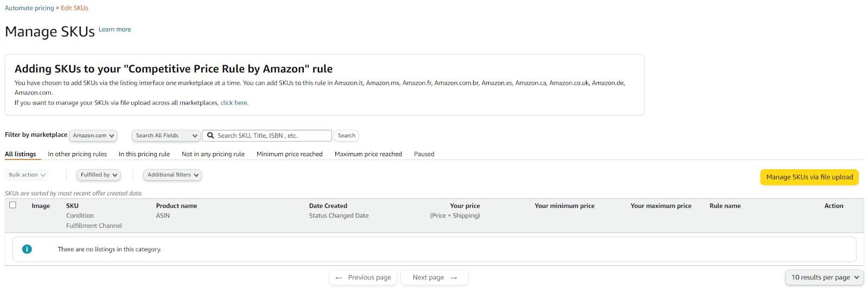This screenshot has width=868, height=306.
Task: Show the Minimum price reached tab
Action: [x=290, y=154]
